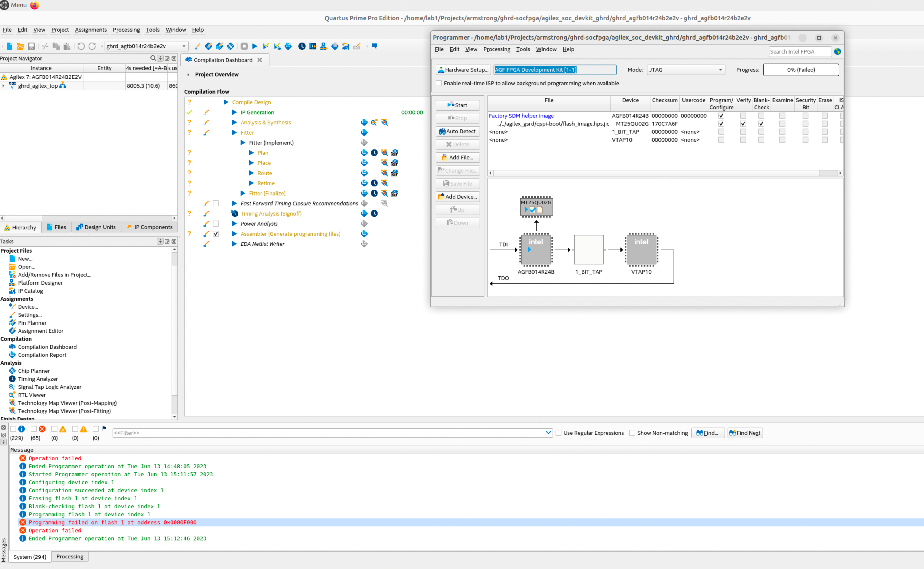The height and width of the screenshot is (569, 924).
Task: Edit settings pencil icon for IP Generation
Action: coord(206,113)
